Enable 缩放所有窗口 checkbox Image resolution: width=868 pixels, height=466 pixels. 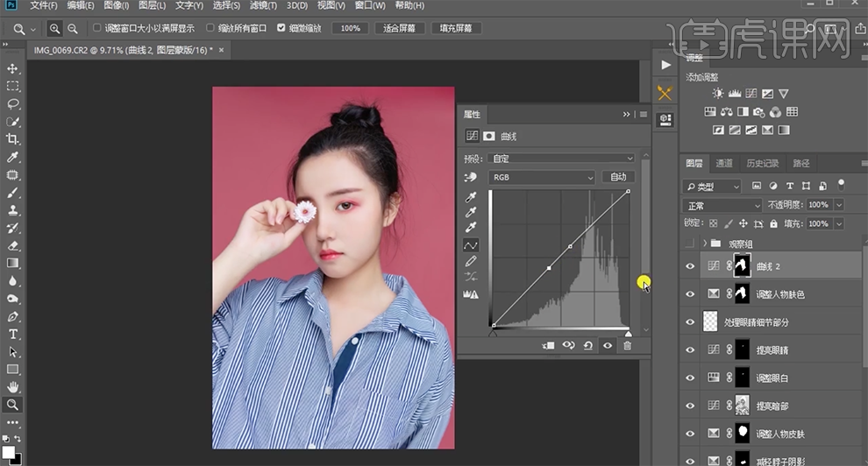coord(210,28)
